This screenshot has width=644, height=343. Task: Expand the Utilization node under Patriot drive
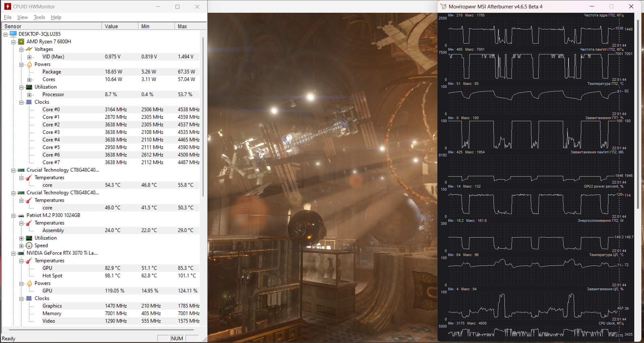pyautogui.click(x=21, y=238)
